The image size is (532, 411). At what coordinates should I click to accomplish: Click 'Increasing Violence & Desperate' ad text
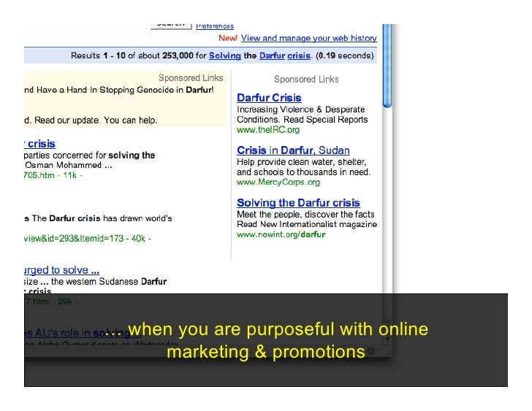click(x=300, y=110)
